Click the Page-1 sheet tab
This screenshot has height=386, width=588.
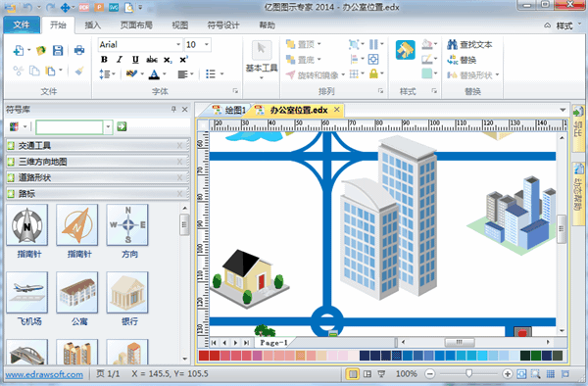[274, 343]
